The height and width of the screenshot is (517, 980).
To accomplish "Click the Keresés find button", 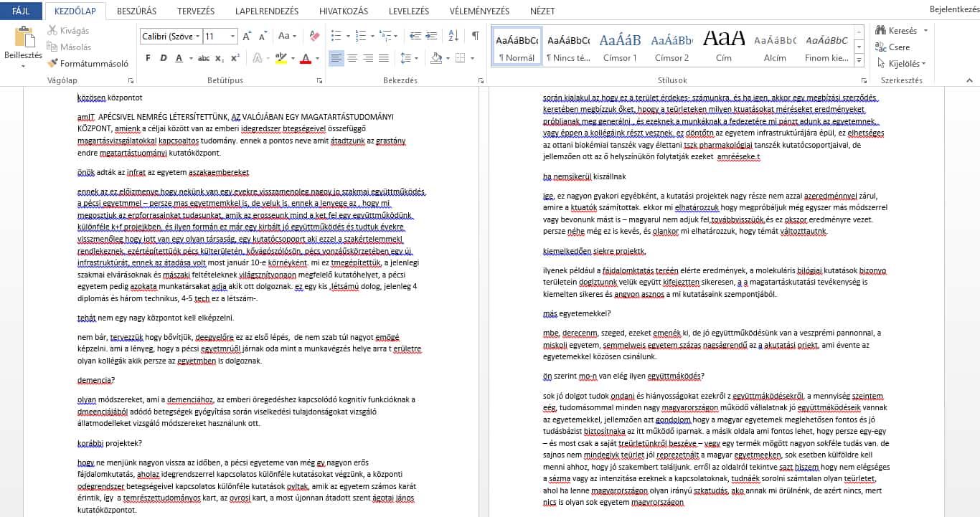I will point(897,31).
